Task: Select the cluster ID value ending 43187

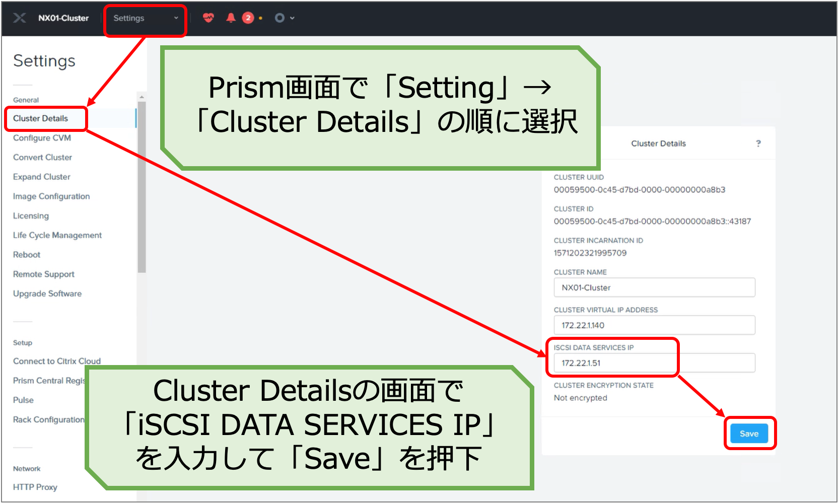Action: pyautogui.click(x=652, y=222)
